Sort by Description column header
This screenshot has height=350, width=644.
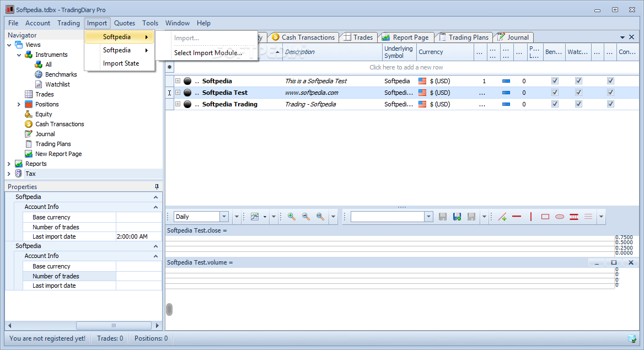coord(332,52)
